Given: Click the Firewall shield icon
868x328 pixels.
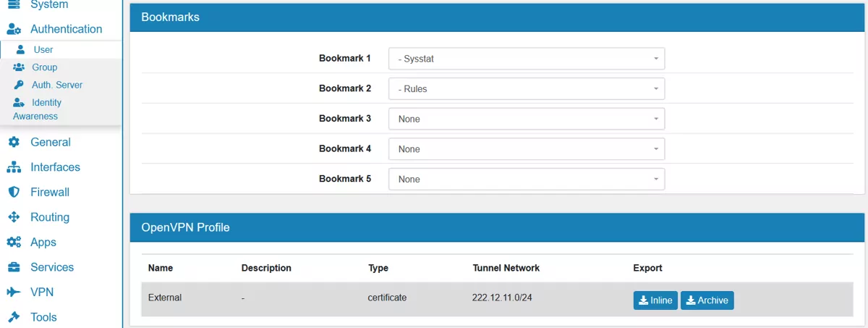Looking at the screenshot, I should [14, 193].
